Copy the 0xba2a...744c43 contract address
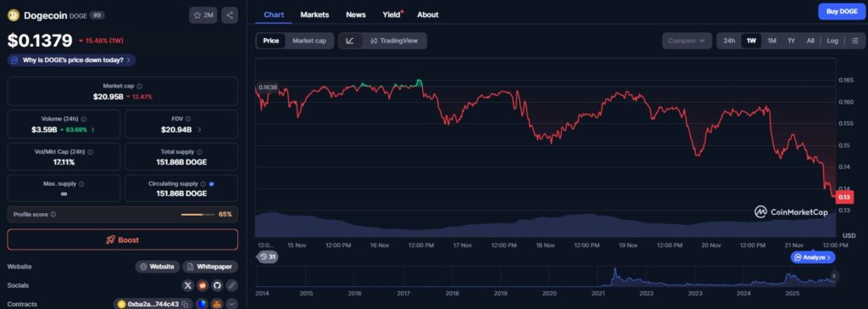Screen dimensions: 868x309 pos(185,304)
